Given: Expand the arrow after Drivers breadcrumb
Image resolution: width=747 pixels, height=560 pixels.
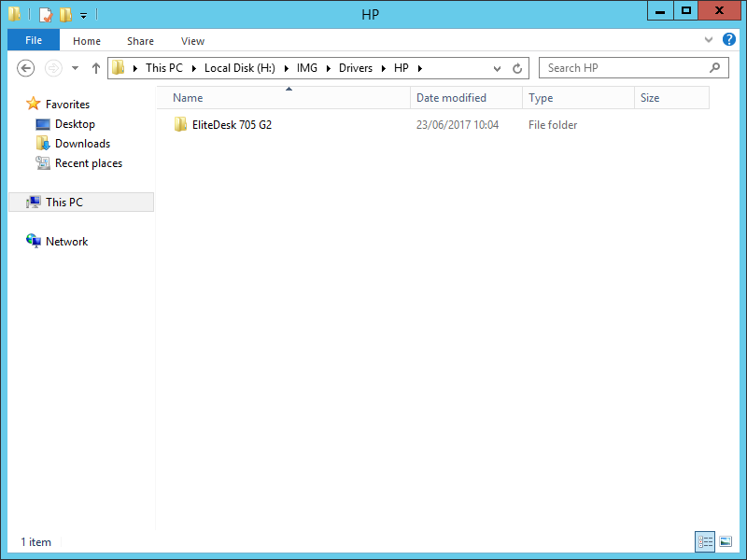Looking at the screenshot, I should [x=384, y=68].
